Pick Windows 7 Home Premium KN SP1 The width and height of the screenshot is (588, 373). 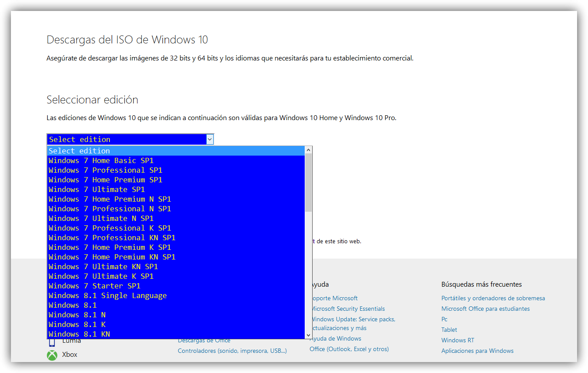click(176, 257)
